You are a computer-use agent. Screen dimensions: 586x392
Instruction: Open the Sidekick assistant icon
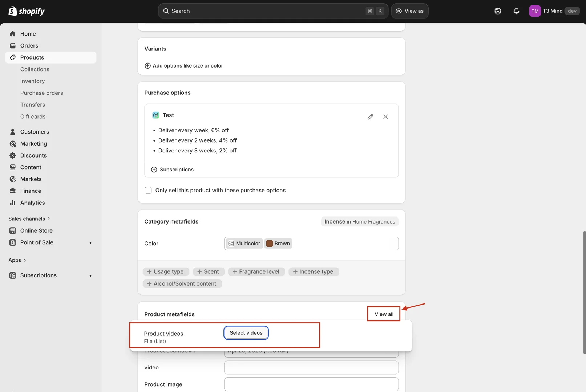(x=498, y=11)
